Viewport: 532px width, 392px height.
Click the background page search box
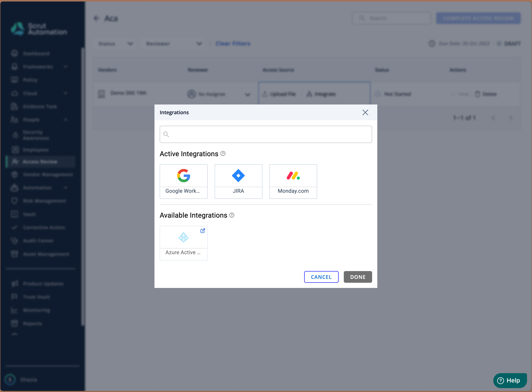[x=392, y=18]
